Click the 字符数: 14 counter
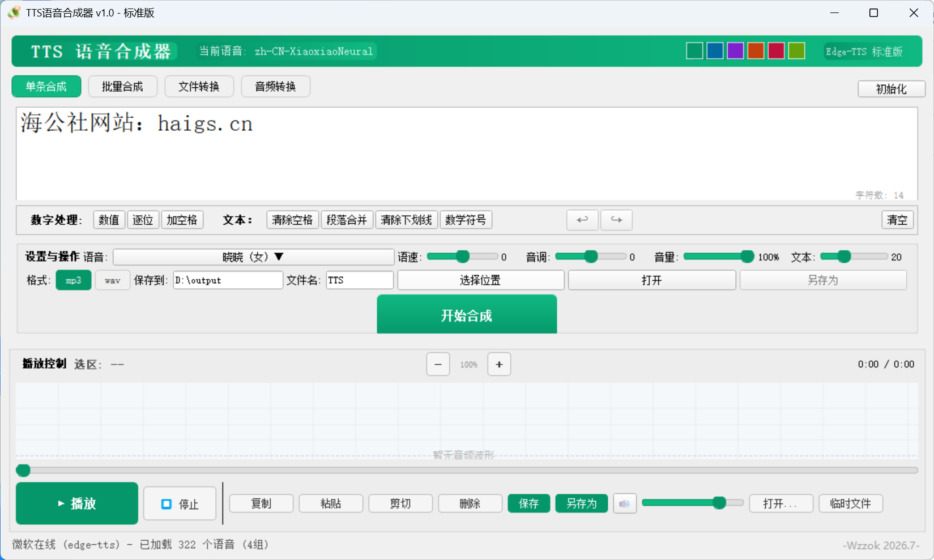934x560 pixels. coord(879,195)
